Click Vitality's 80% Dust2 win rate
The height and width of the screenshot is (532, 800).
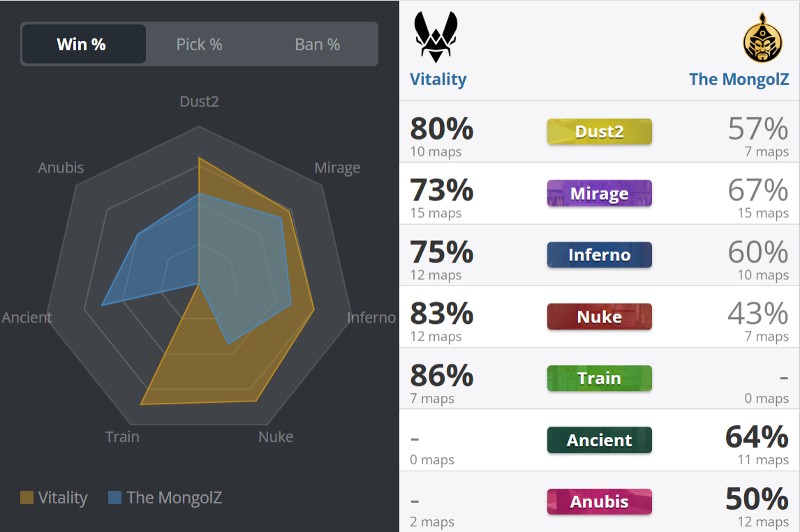click(x=442, y=128)
